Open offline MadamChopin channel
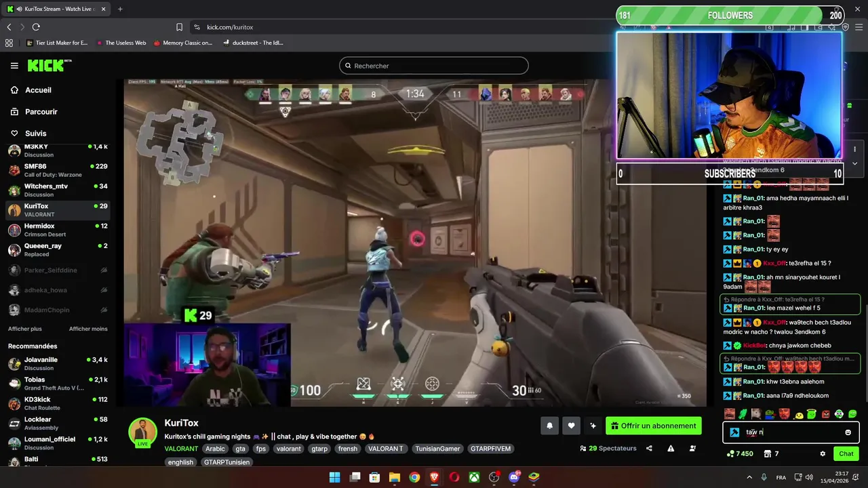This screenshot has height=488, width=868. click(x=57, y=310)
